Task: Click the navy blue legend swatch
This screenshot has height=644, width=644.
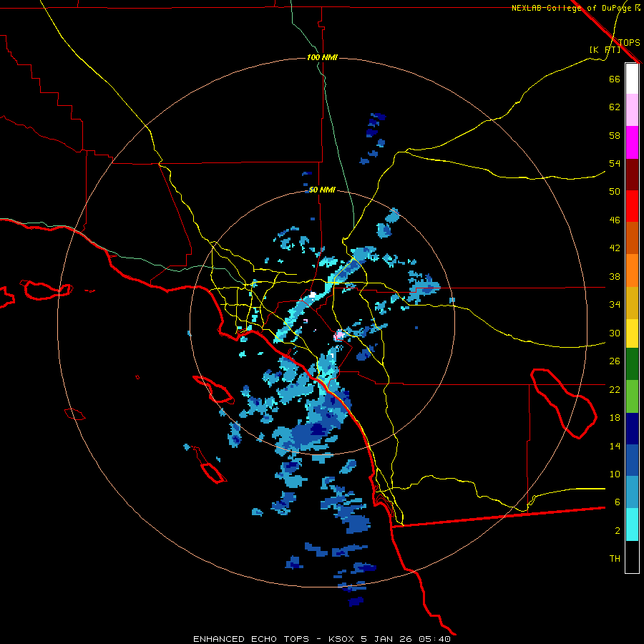Action: tap(632, 428)
